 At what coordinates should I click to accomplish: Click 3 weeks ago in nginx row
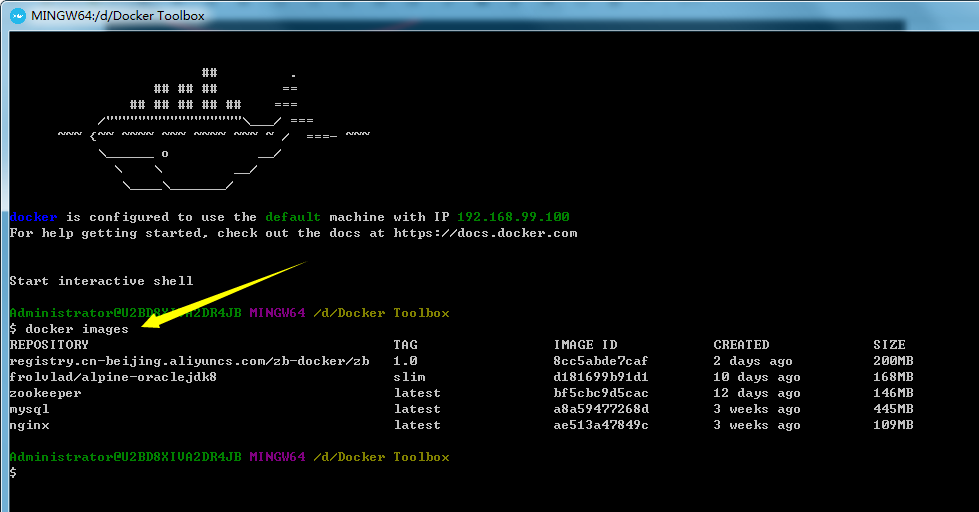point(757,425)
